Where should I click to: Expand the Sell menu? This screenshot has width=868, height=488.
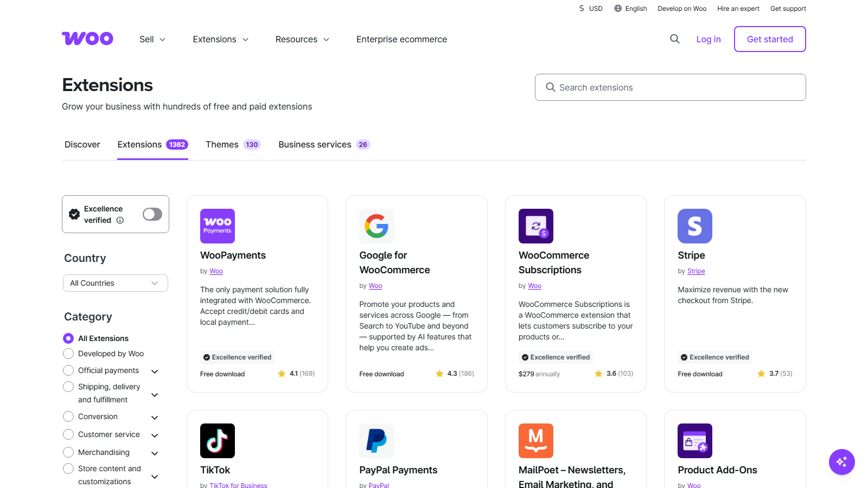152,39
